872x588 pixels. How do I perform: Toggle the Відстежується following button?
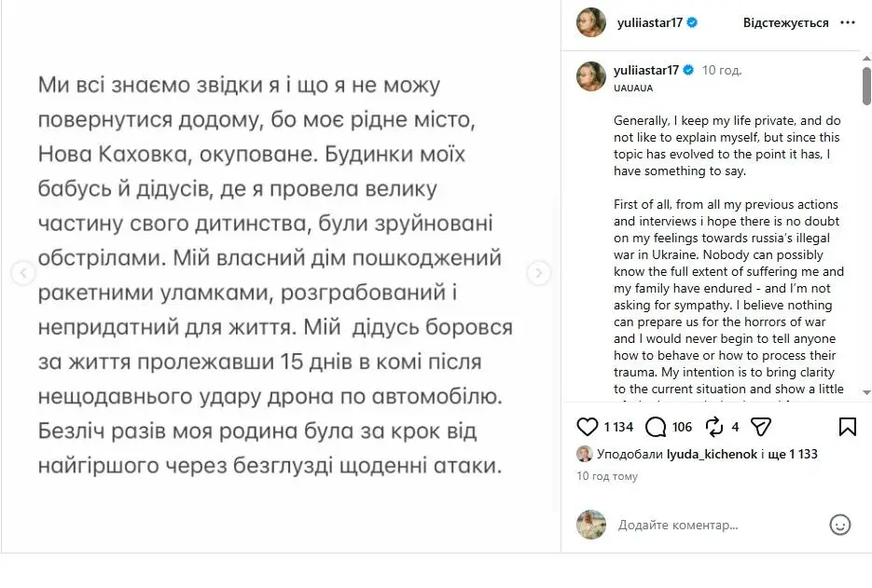point(786,22)
